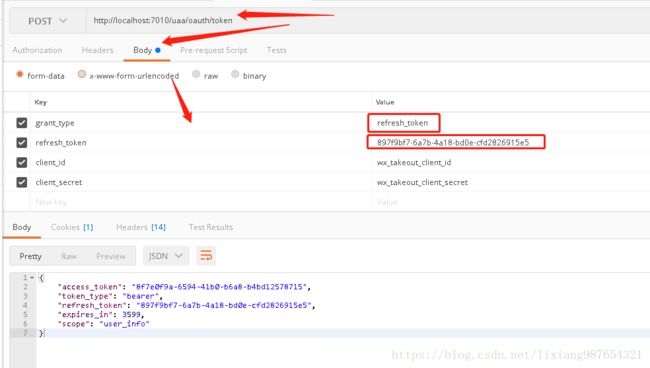Open the request Body tab
Screen dimensions: 650x368
[146, 50]
